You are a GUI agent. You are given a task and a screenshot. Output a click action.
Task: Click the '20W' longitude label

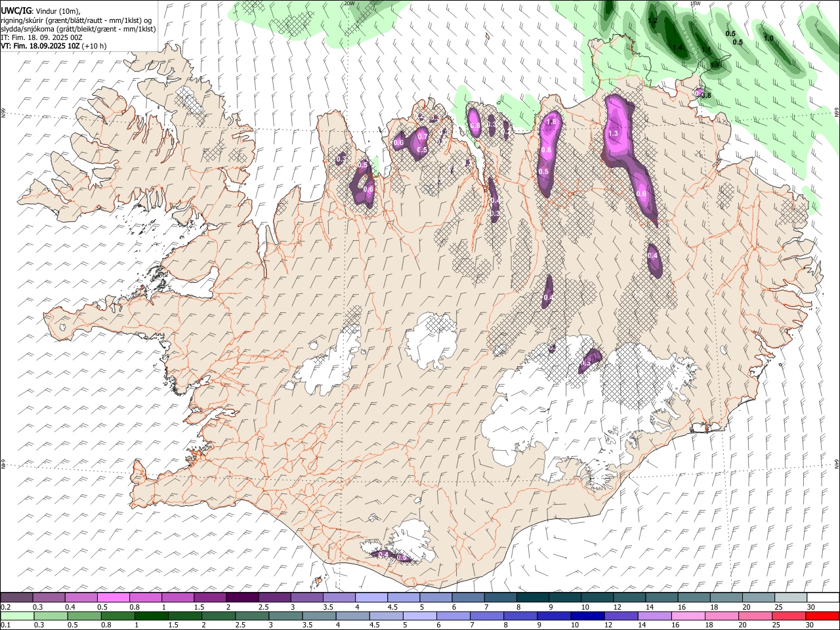point(349,3)
